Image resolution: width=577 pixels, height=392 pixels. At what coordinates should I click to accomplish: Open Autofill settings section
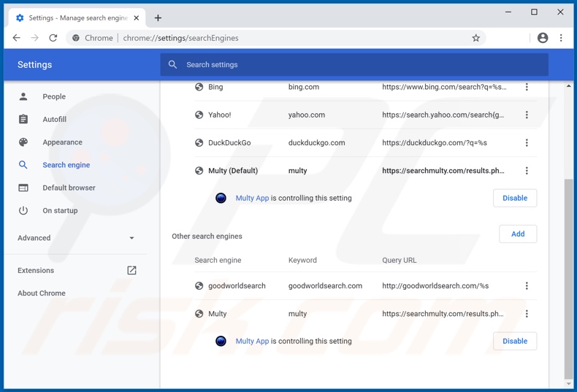(x=55, y=120)
